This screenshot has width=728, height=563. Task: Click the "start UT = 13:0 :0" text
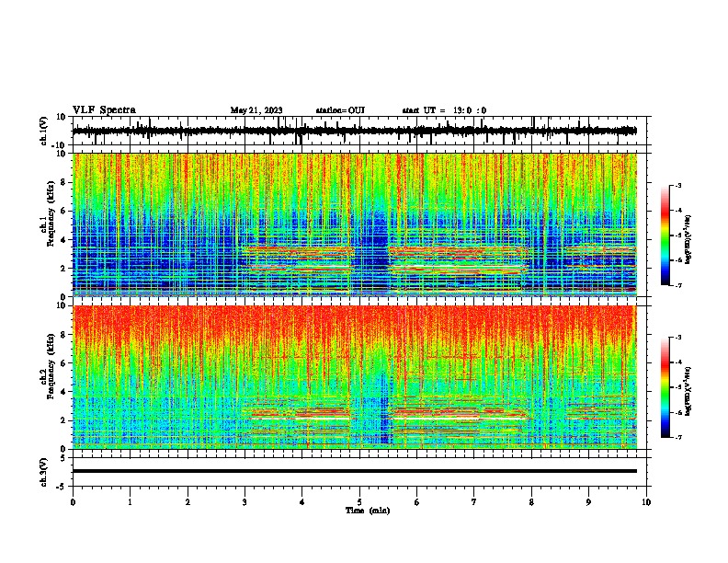tap(444, 110)
